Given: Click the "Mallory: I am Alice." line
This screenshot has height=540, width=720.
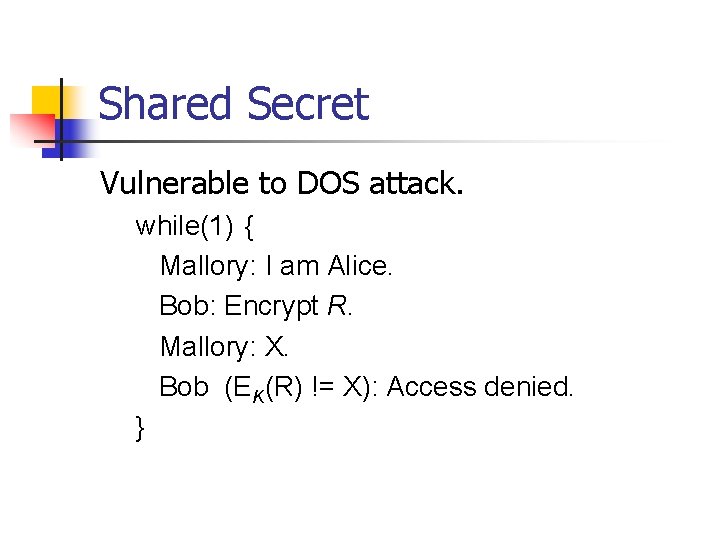Looking at the screenshot, I should click(277, 266).
